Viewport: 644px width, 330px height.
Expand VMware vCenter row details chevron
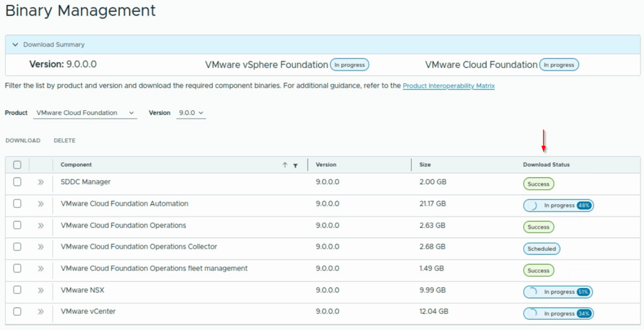coord(40,312)
